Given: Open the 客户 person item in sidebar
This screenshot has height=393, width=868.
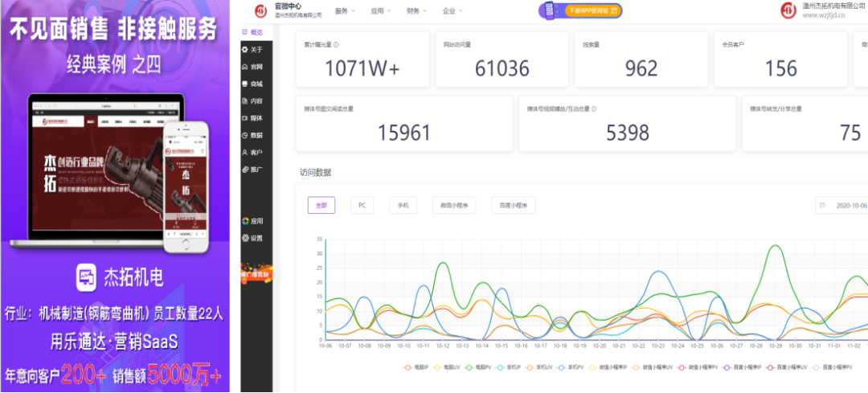Looking at the screenshot, I should pos(252,152).
